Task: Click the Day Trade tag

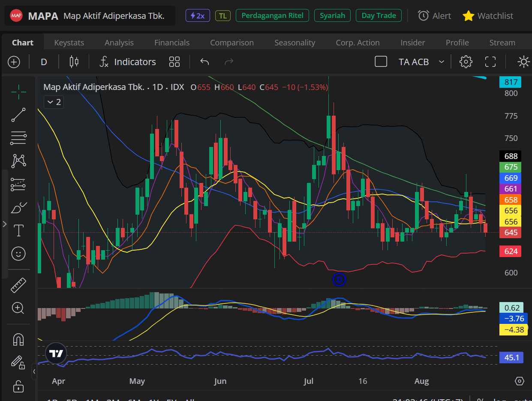Action: tap(379, 16)
